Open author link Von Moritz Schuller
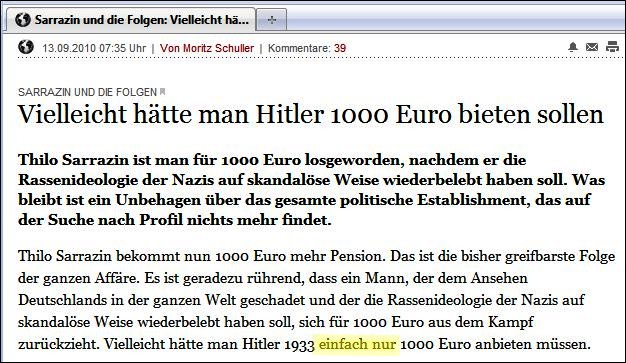This screenshot has height=363, width=626. point(207,48)
